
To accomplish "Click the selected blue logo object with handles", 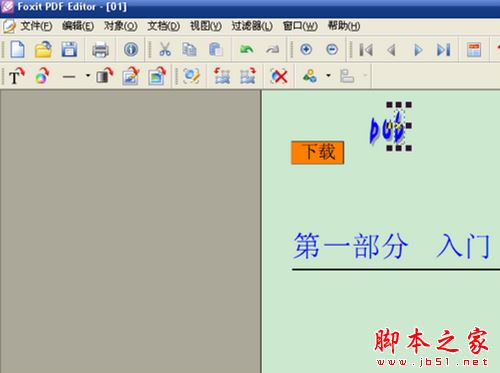I will [x=399, y=127].
